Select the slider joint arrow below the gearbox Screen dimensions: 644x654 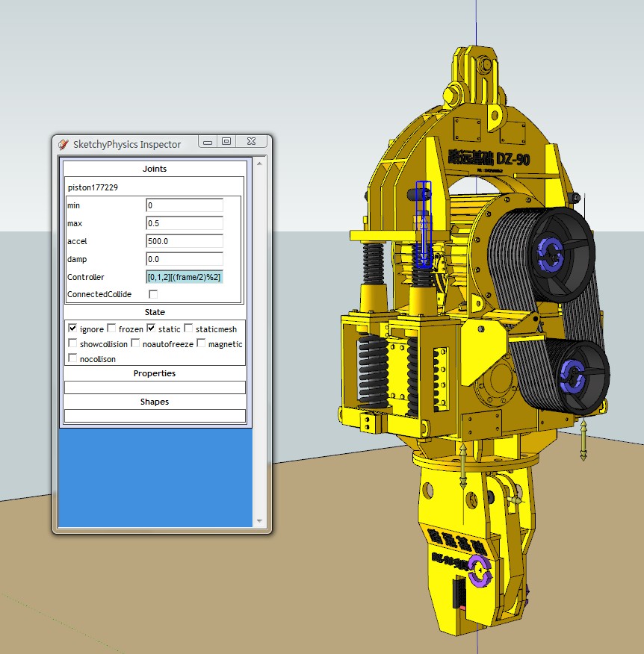[463, 467]
